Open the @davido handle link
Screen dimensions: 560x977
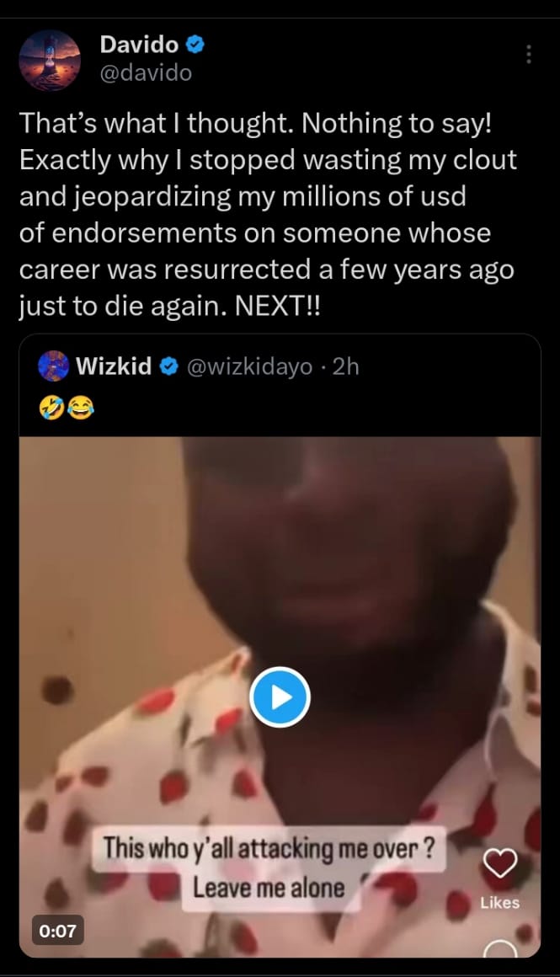(146, 73)
